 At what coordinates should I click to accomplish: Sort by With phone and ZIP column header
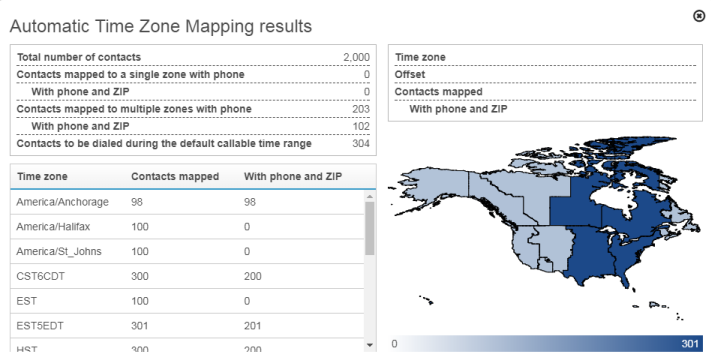click(293, 176)
